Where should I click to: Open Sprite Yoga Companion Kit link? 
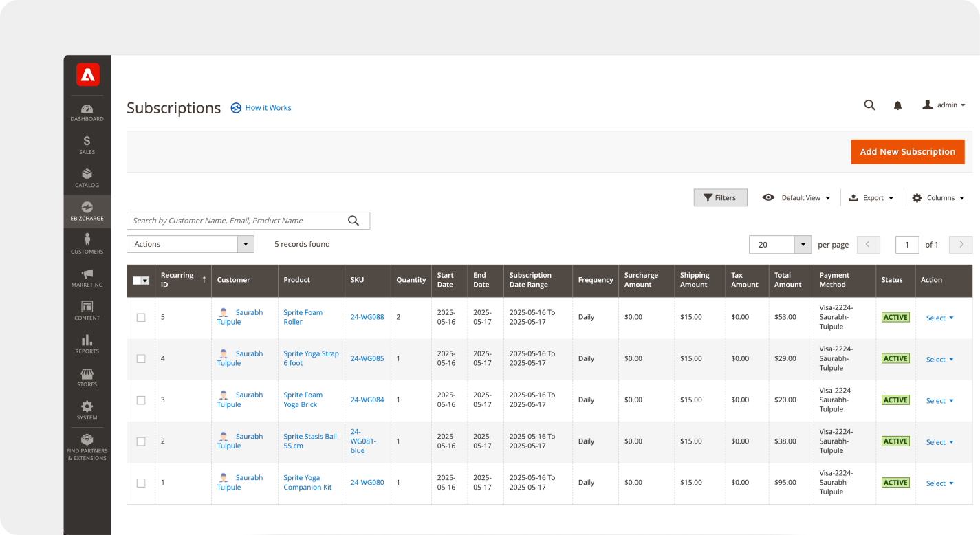pyautogui.click(x=307, y=482)
